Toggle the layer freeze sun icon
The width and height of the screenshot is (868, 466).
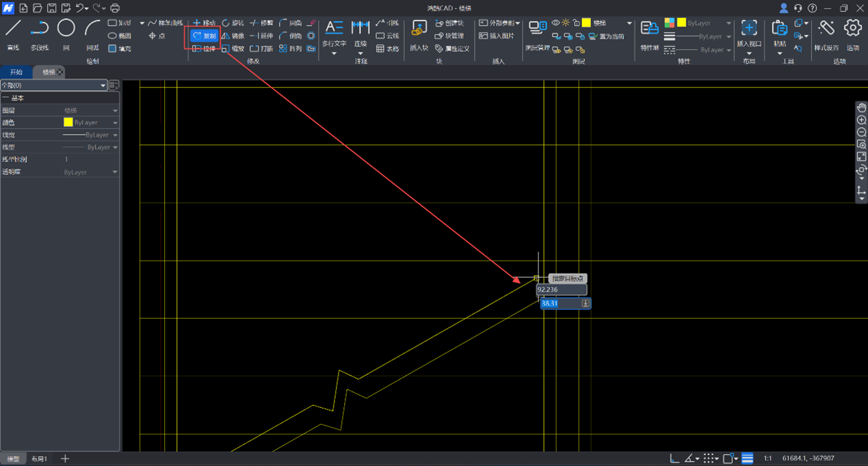566,23
